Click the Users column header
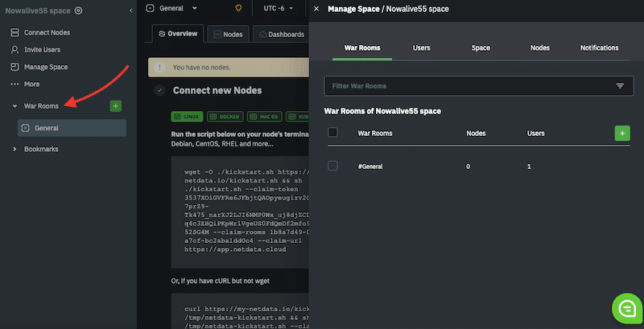This screenshot has width=644, height=329. [x=536, y=134]
